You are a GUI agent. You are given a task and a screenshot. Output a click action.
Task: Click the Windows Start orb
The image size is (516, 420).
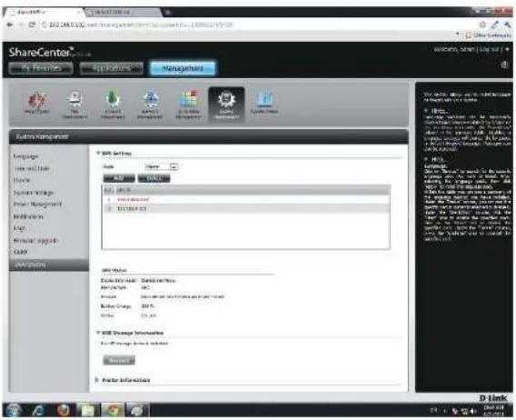point(13,410)
